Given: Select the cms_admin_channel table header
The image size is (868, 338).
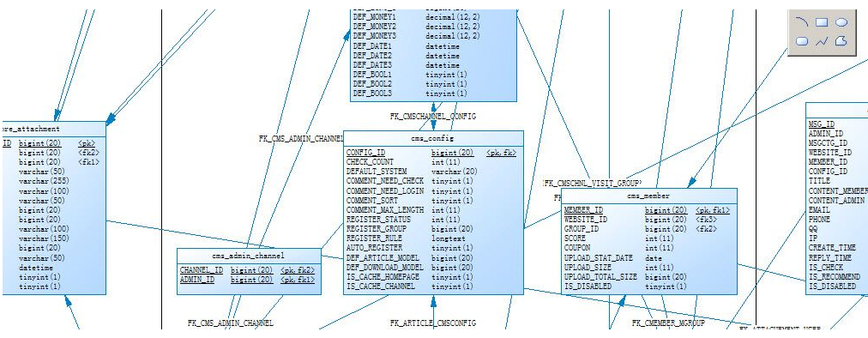Looking at the screenshot, I should [249, 256].
